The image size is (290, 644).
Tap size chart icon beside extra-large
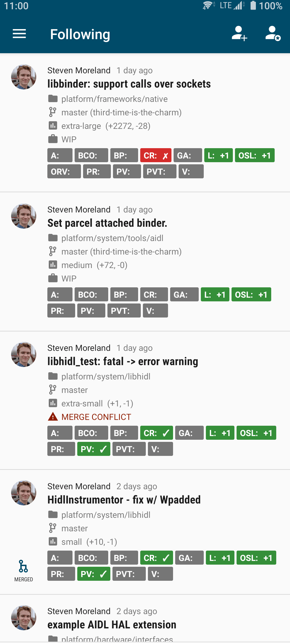point(53,126)
